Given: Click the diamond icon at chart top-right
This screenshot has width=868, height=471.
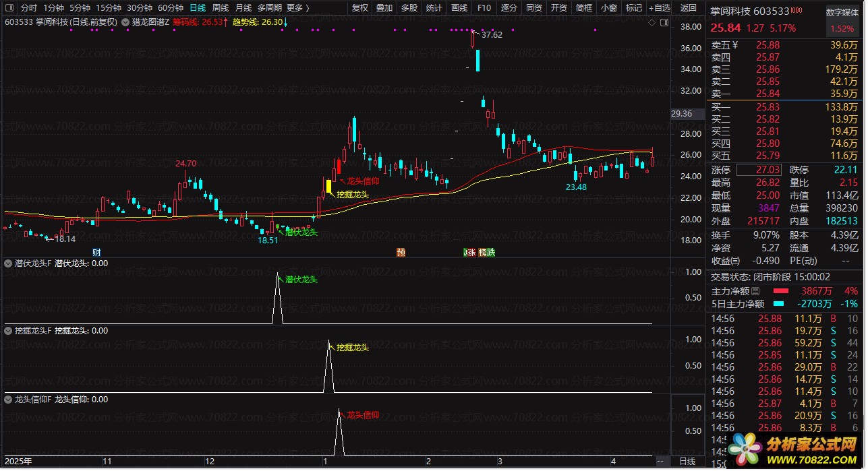Looking at the screenshot, I should tap(652, 22).
